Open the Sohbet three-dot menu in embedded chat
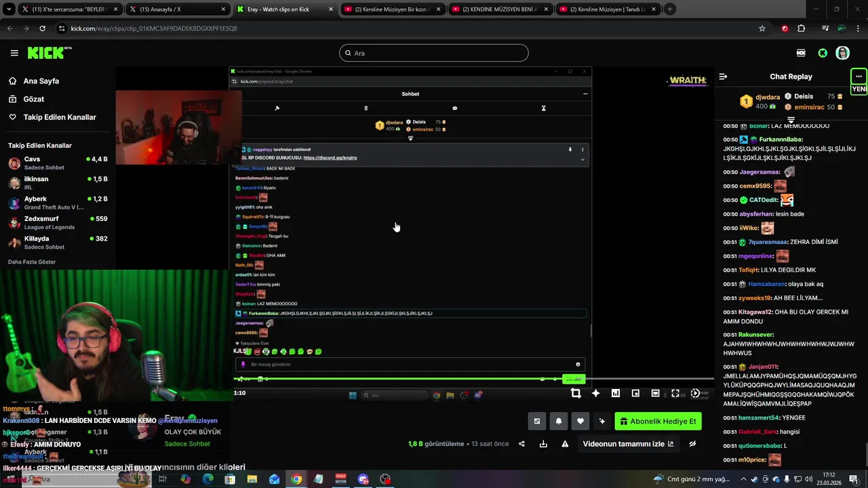The image size is (868, 488). coord(585,94)
